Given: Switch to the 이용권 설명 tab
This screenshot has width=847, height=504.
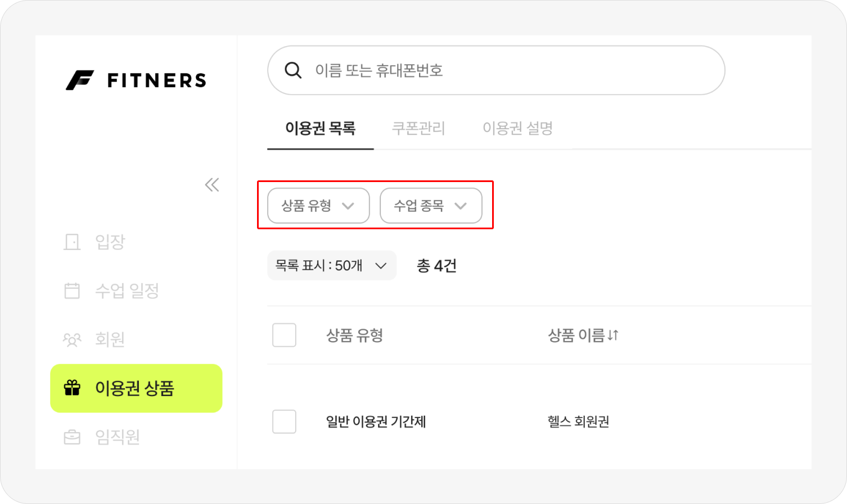Looking at the screenshot, I should point(517,128).
